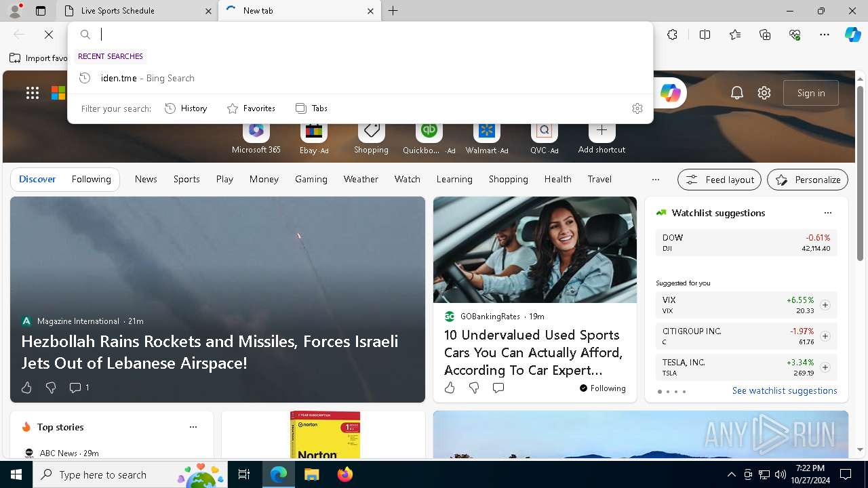Open the Gaming category
The height and width of the screenshot is (488, 868).
pos(311,180)
